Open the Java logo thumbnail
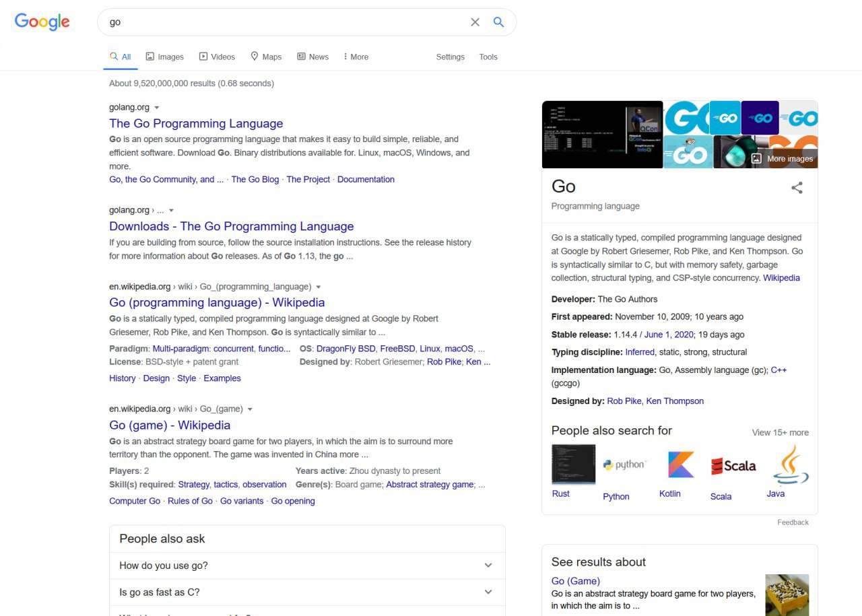The width and height of the screenshot is (862, 616). tap(791, 464)
